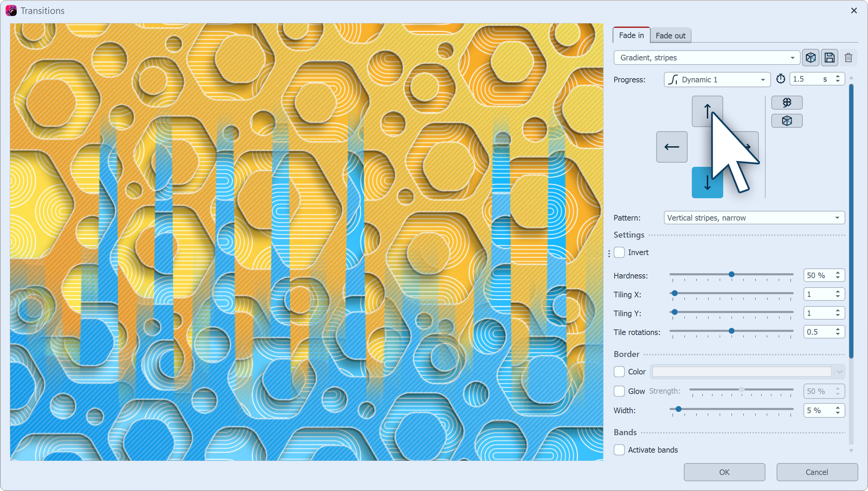Viewport: 868px width, 491px height.
Task: Click the save transition floppy icon
Action: click(x=829, y=58)
